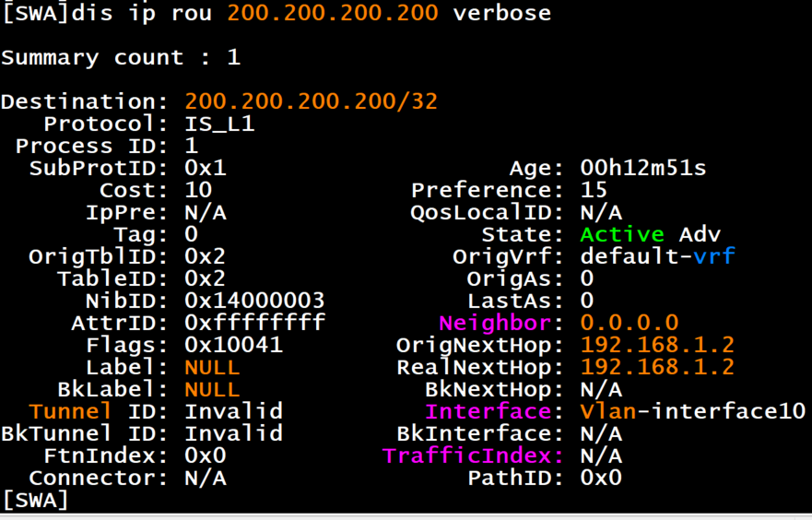This screenshot has width=812, height=520.
Task: Click the 200.200.200.200 address in the command line
Action: click(x=333, y=13)
